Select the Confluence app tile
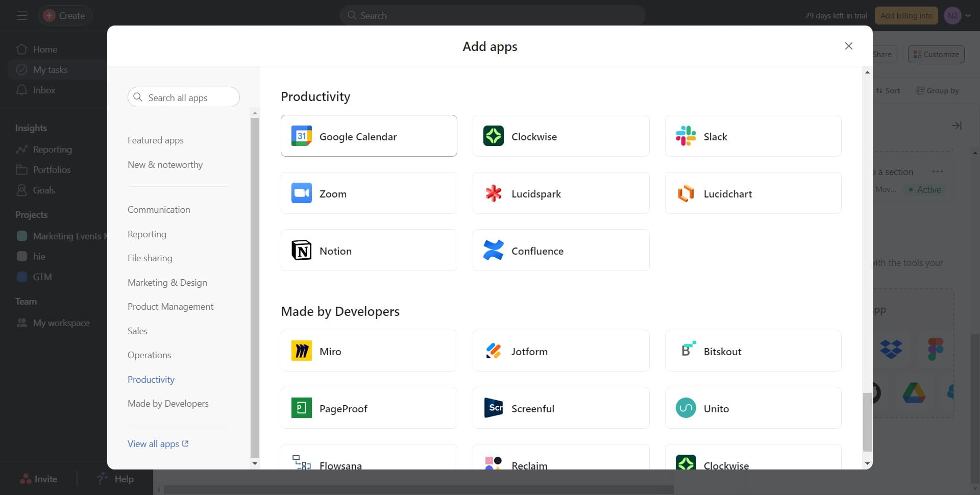 (x=560, y=250)
